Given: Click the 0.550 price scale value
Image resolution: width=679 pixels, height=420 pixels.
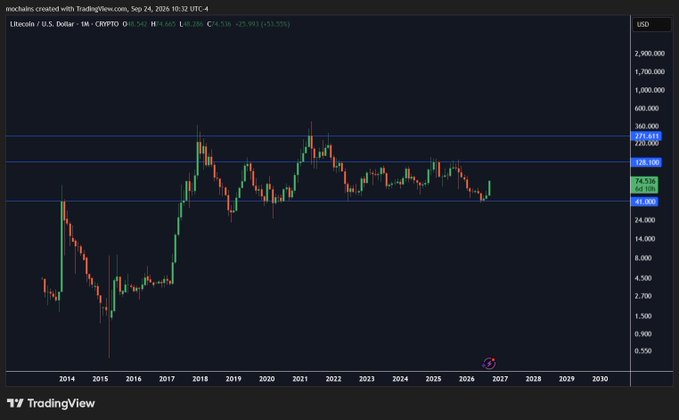Looking at the screenshot, I should (x=643, y=351).
